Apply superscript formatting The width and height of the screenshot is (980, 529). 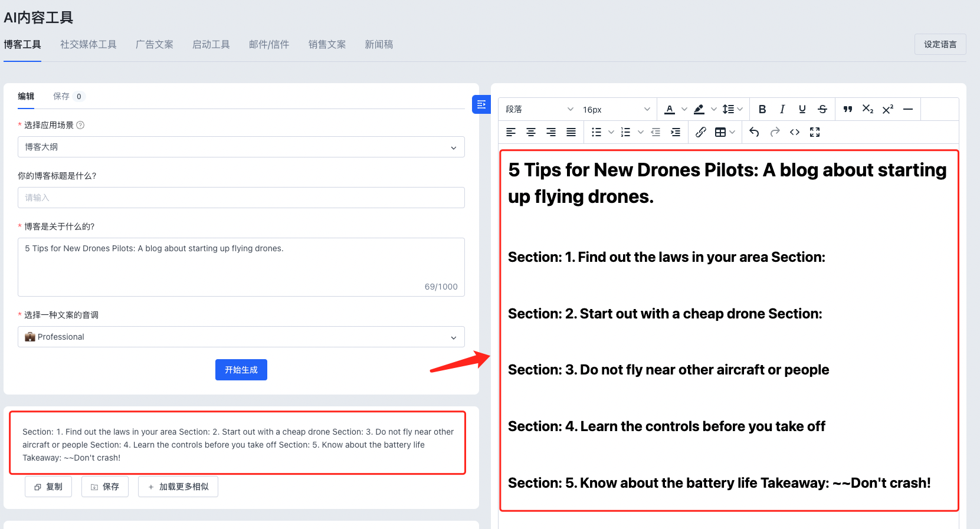pyautogui.click(x=888, y=109)
